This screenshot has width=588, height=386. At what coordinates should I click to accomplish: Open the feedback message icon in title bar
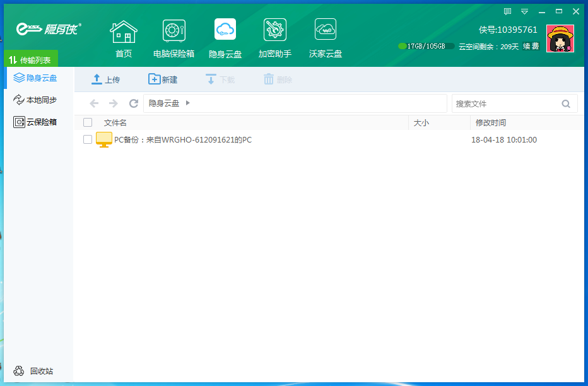(507, 11)
